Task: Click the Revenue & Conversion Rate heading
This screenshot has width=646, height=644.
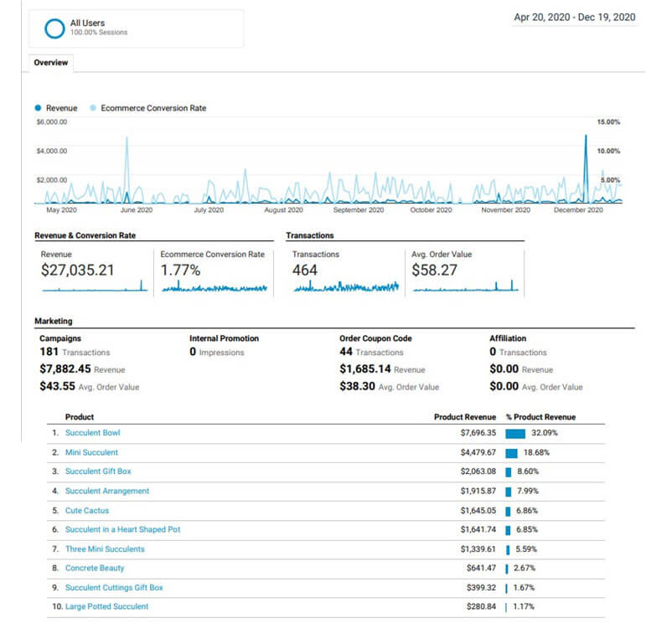Action: tap(85, 235)
